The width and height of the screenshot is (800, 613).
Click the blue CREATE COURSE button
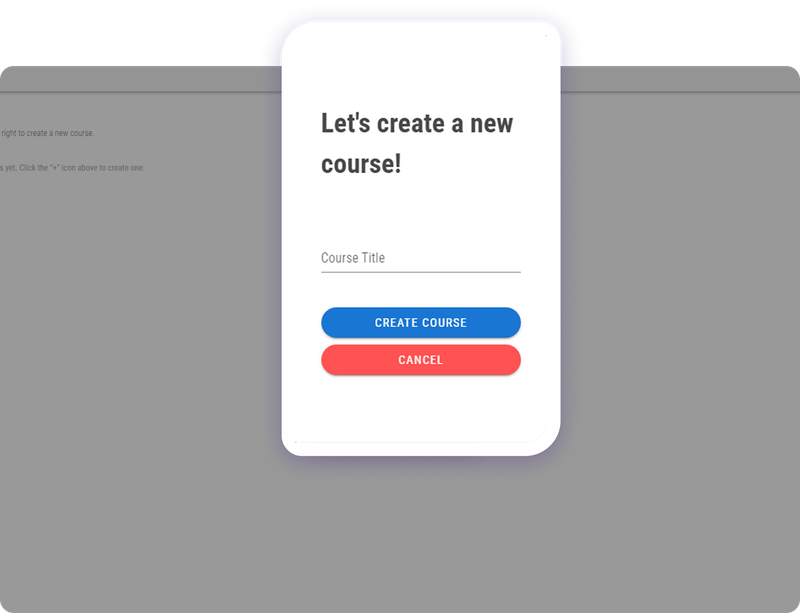(420, 323)
